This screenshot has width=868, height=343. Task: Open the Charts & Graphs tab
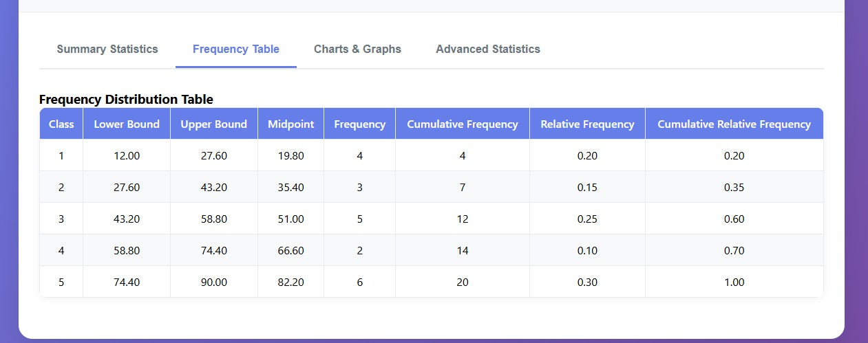(357, 49)
